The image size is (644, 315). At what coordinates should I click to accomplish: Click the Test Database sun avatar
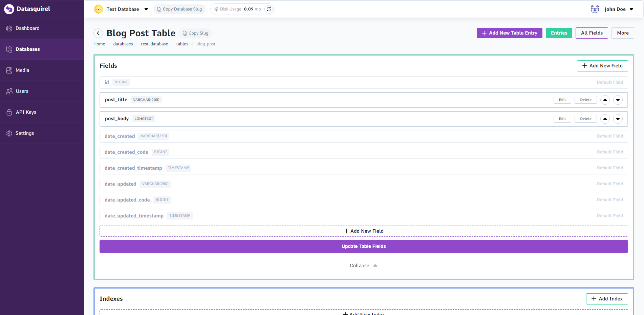pyautogui.click(x=99, y=9)
